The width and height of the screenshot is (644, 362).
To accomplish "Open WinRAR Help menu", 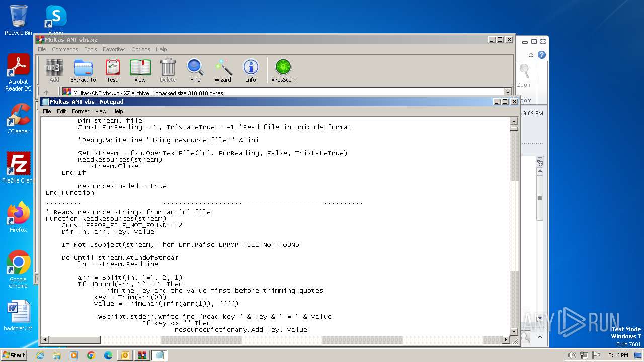I will [161, 49].
